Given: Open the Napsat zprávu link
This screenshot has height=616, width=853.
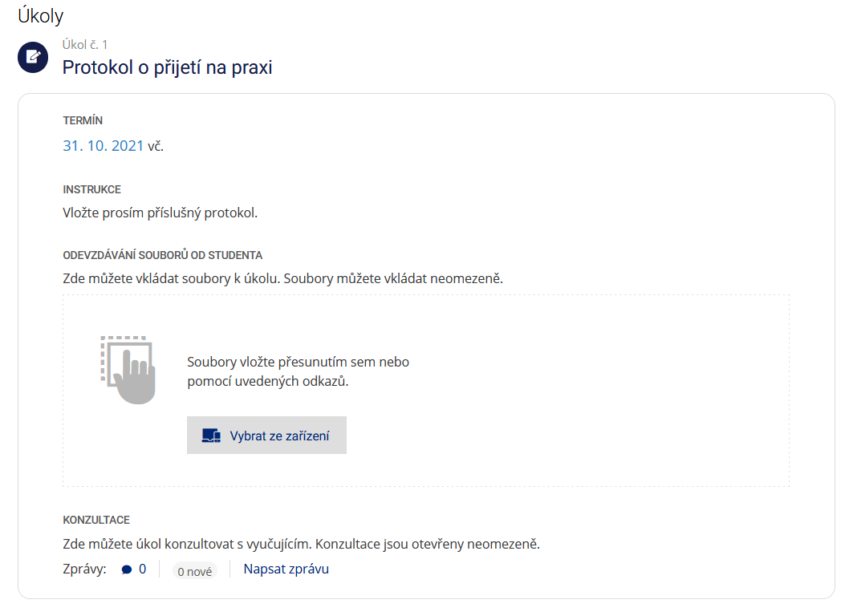Looking at the screenshot, I should 286,569.
